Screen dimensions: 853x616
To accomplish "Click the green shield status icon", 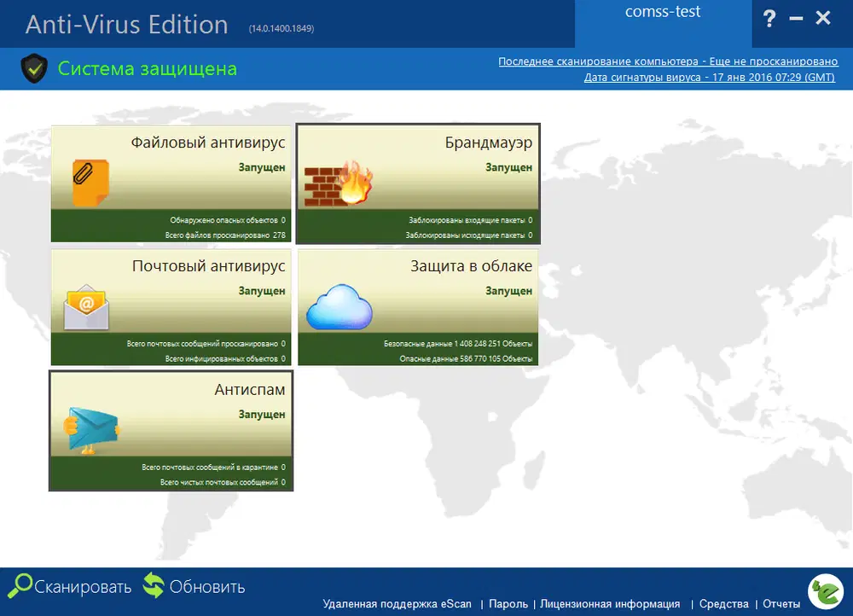I will point(34,68).
